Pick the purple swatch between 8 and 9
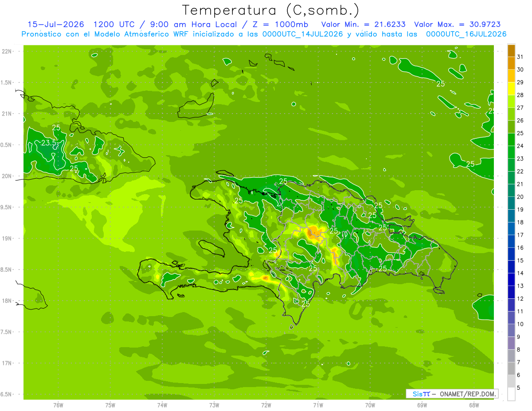The width and height of the screenshot is (532, 411). click(x=511, y=343)
